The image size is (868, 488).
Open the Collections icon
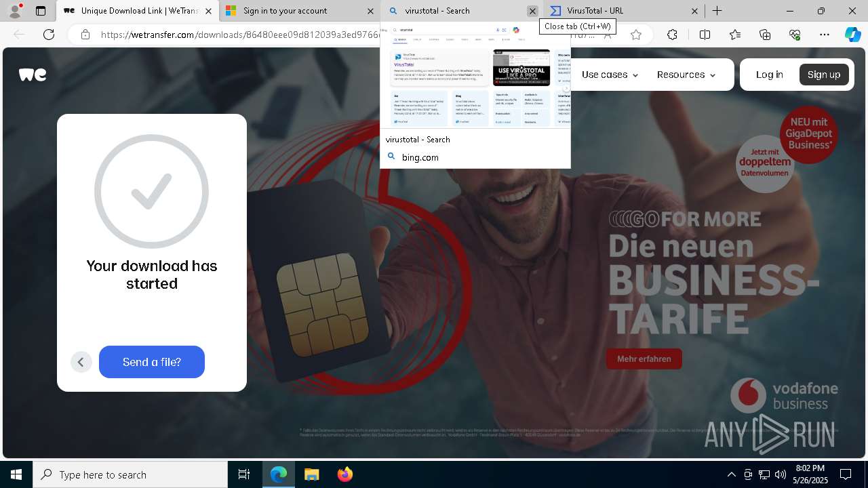765,35
